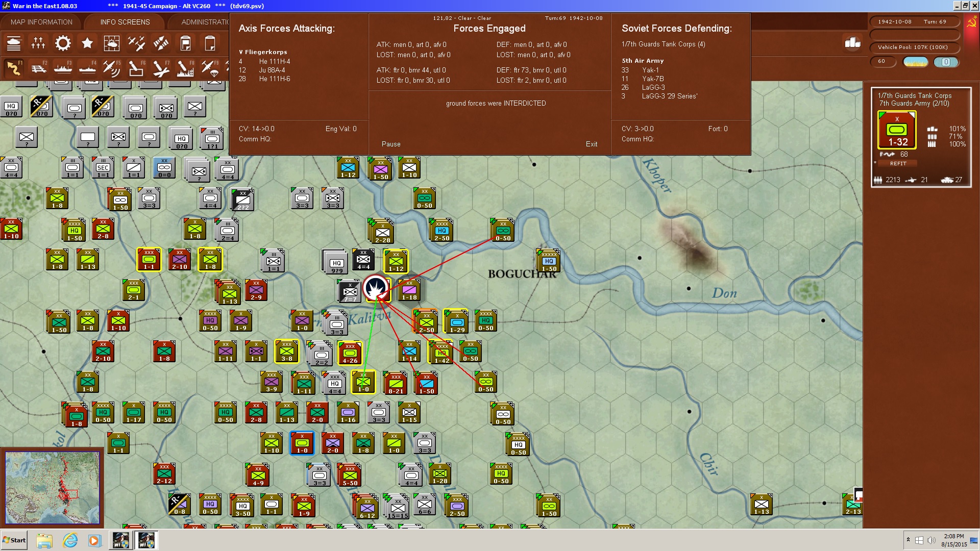This screenshot has width=980, height=551.
Task: Click the BOGUCHAR town label
Action: click(x=522, y=274)
